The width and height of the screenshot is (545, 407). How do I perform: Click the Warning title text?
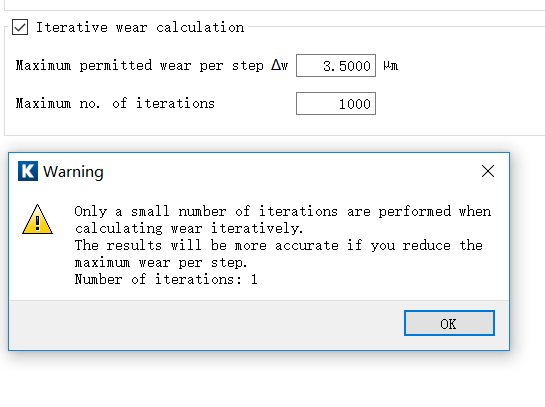73,171
